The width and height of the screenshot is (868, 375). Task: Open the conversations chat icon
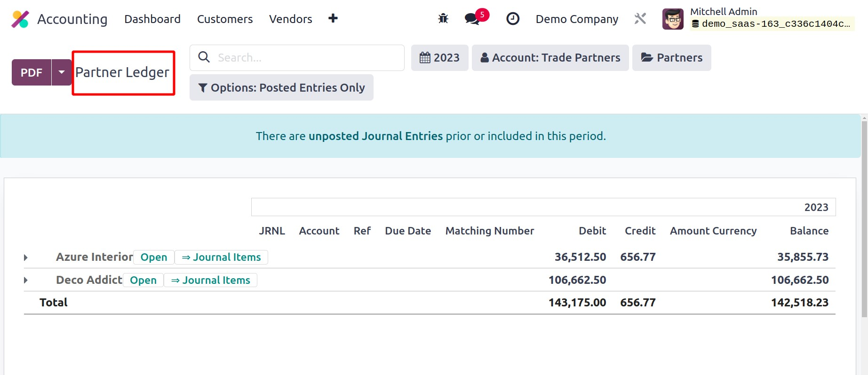pyautogui.click(x=472, y=19)
